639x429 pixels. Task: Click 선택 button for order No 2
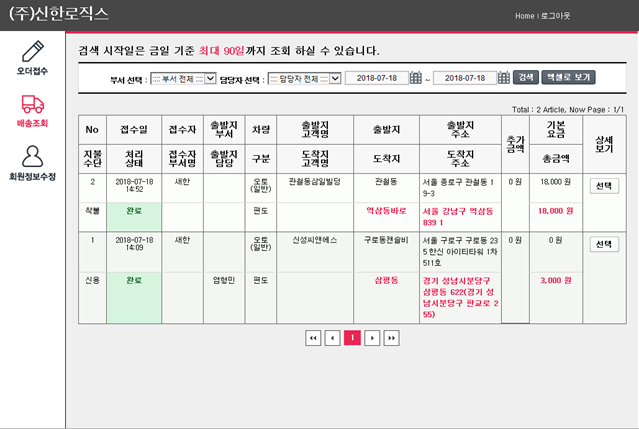coord(604,186)
